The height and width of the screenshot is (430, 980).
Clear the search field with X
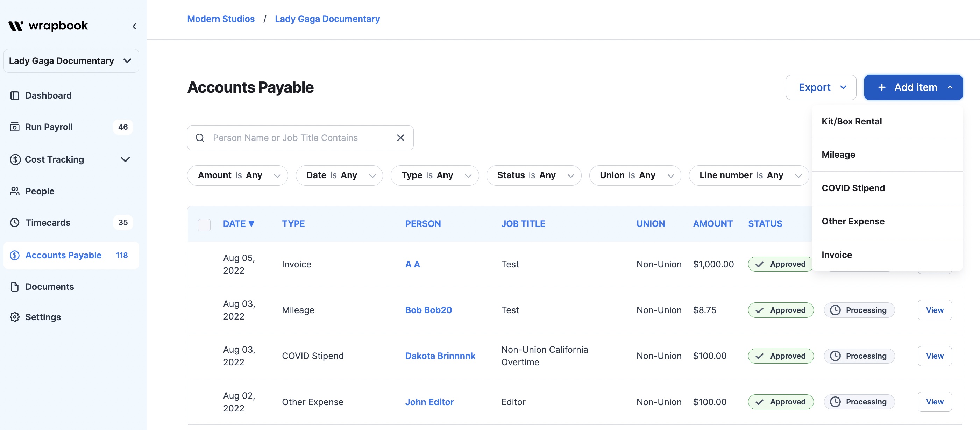[400, 138]
